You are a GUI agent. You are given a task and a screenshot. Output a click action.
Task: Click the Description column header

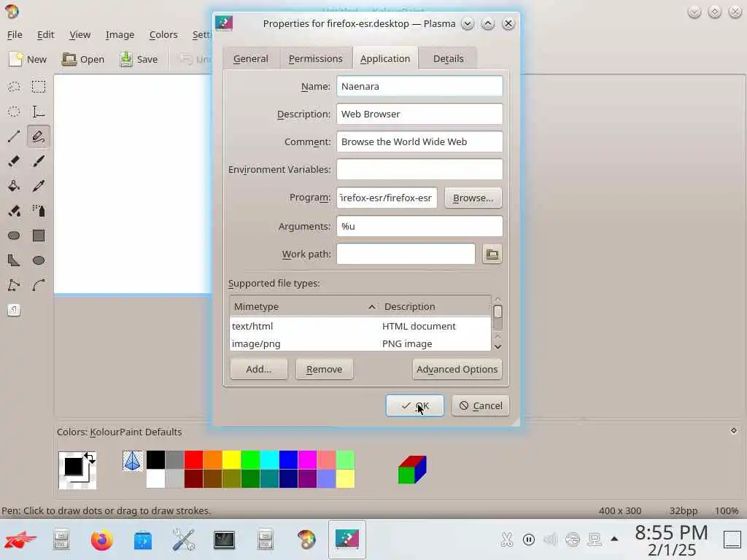(436, 307)
